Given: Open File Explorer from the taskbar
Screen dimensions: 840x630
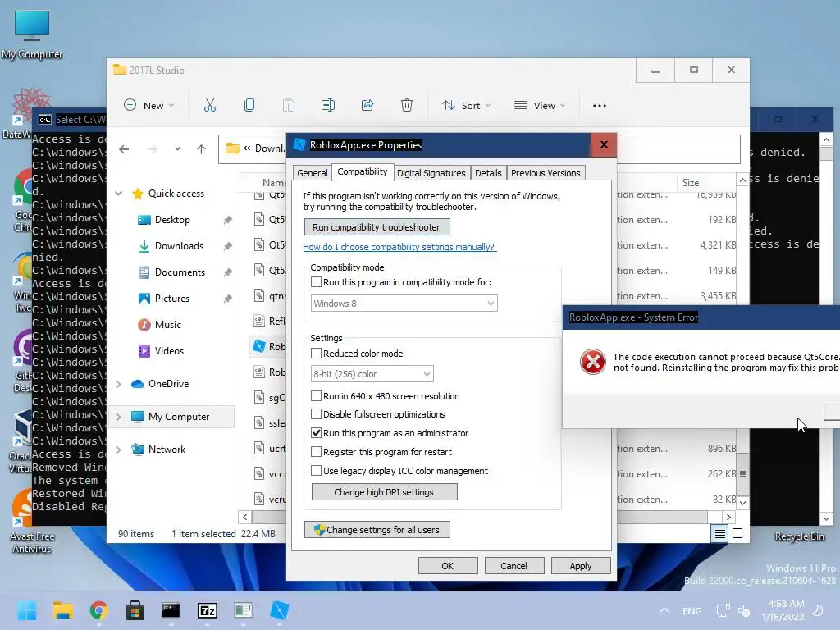Looking at the screenshot, I should [x=62, y=610].
